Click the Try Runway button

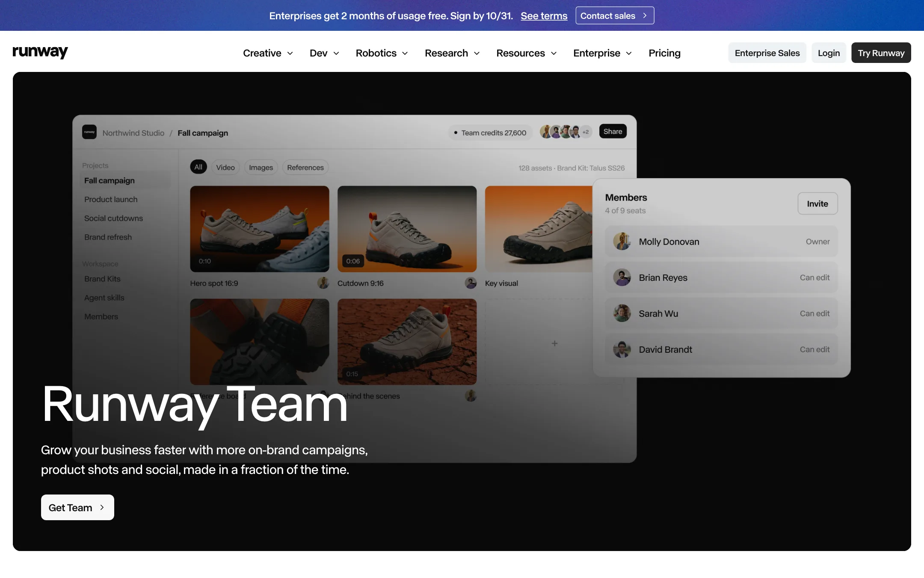881,53
